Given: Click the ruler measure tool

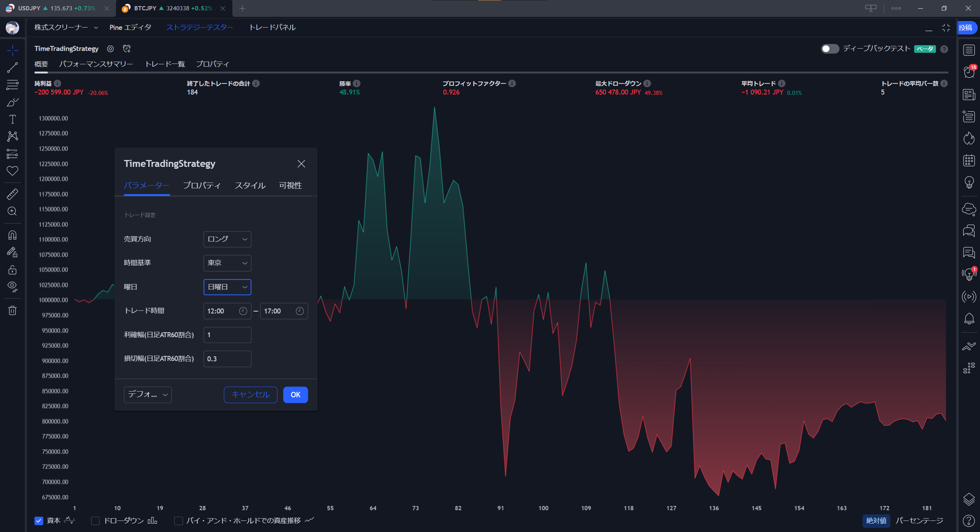Looking at the screenshot, I should pyautogui.click(x=12, y=194).
